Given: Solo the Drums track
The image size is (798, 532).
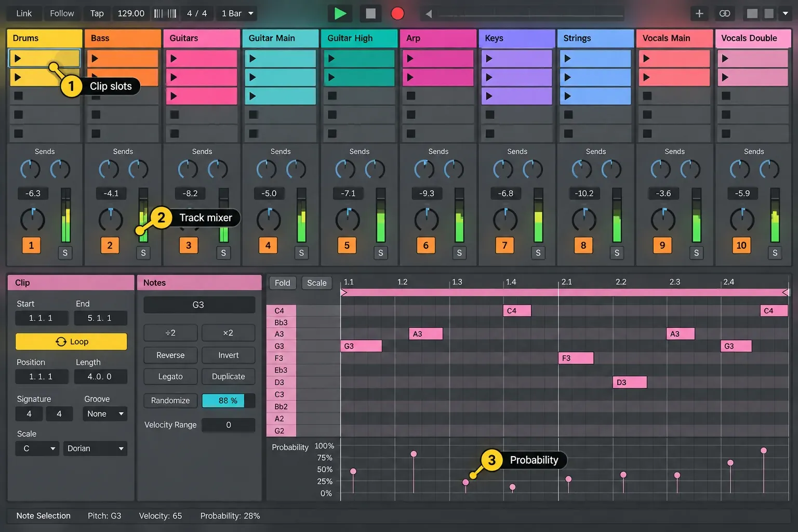Looking at the screenshot, I should [x=65, y=253].
